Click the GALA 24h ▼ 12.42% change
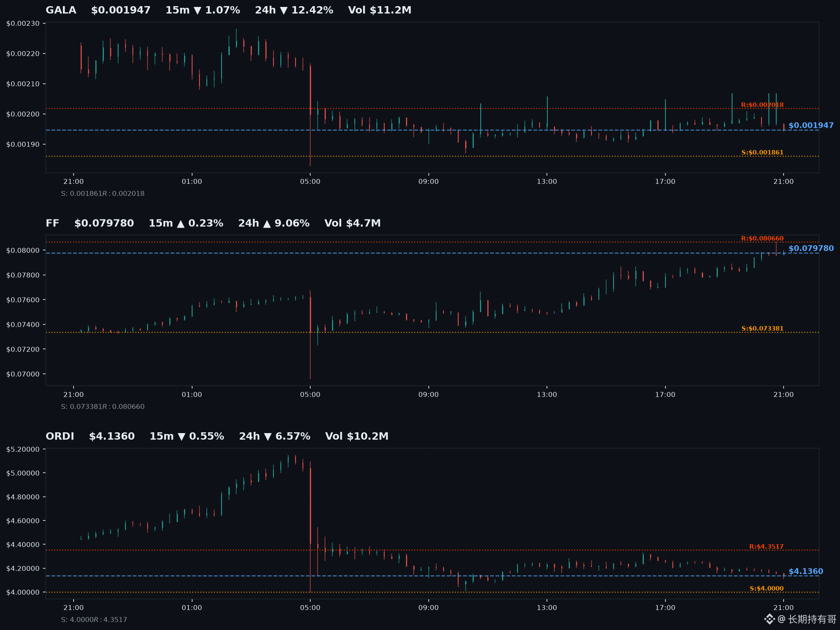Image resolution: width=840 pixels, height=630 pixels. pos(294,10)
